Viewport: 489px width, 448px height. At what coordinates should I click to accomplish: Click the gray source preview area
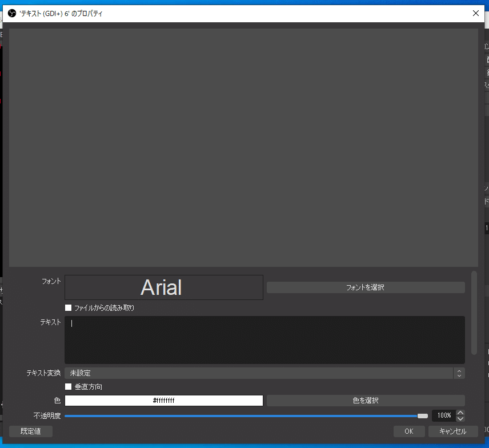[243, 147]
